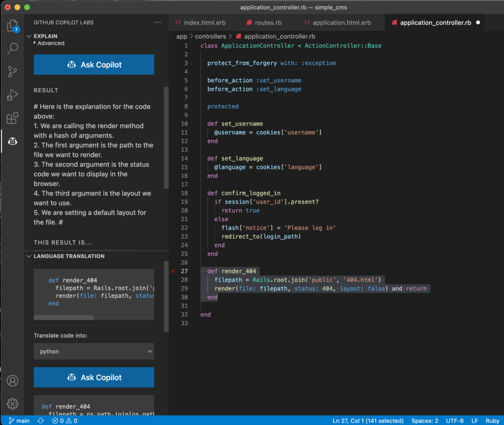
Task: Click the 'protected' keyword on line 8
Action: [223, 106]
